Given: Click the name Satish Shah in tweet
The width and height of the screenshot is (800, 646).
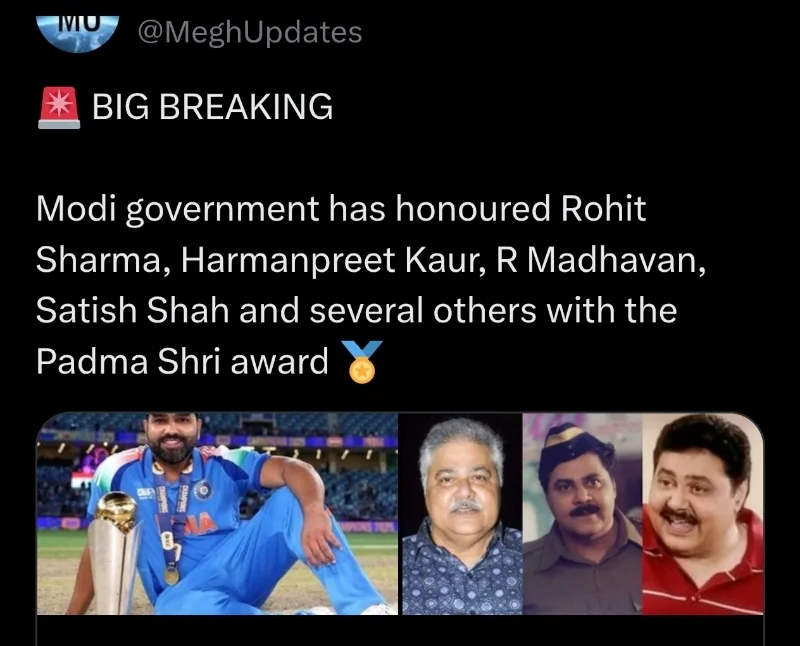Looking at the screenshot, I should point(132,310).
